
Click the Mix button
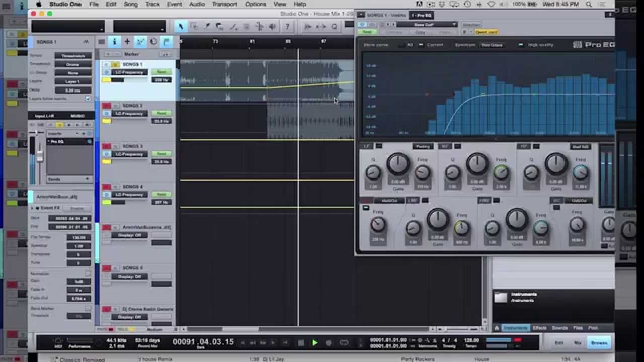click(x=578, y=342)
